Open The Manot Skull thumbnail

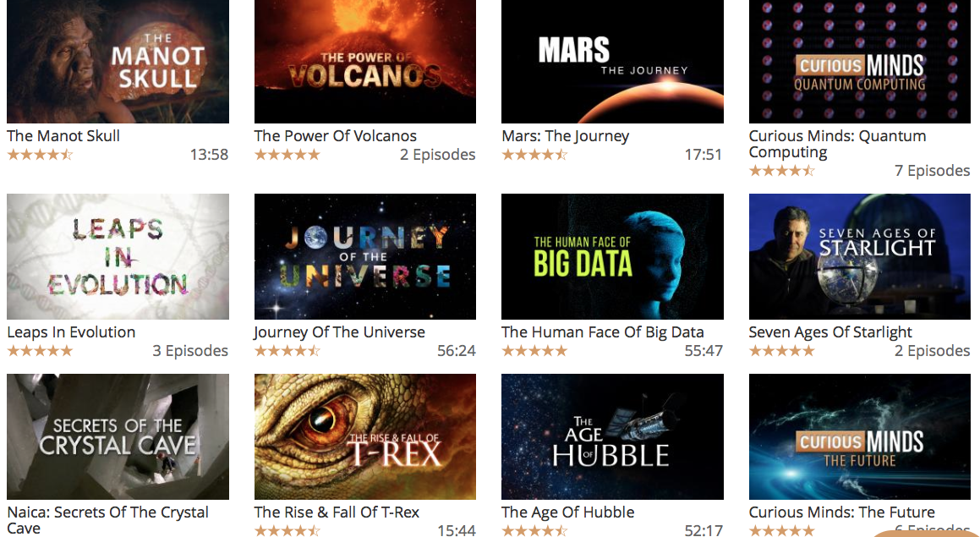(118, 61)
